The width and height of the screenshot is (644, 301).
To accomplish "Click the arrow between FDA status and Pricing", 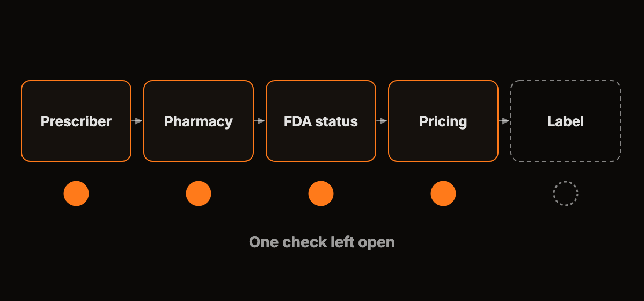I will tap(382, 121).
